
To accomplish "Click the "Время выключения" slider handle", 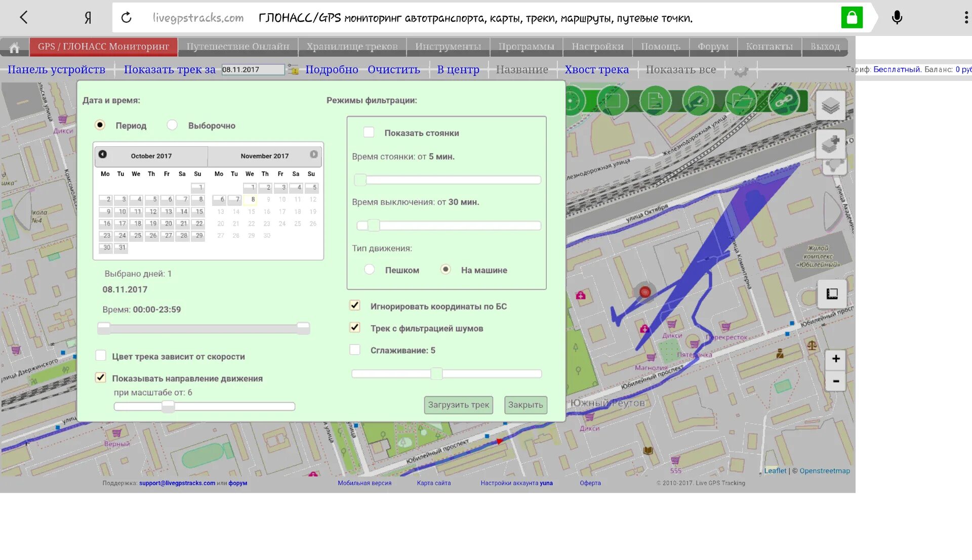I will (x=373, y=225).
